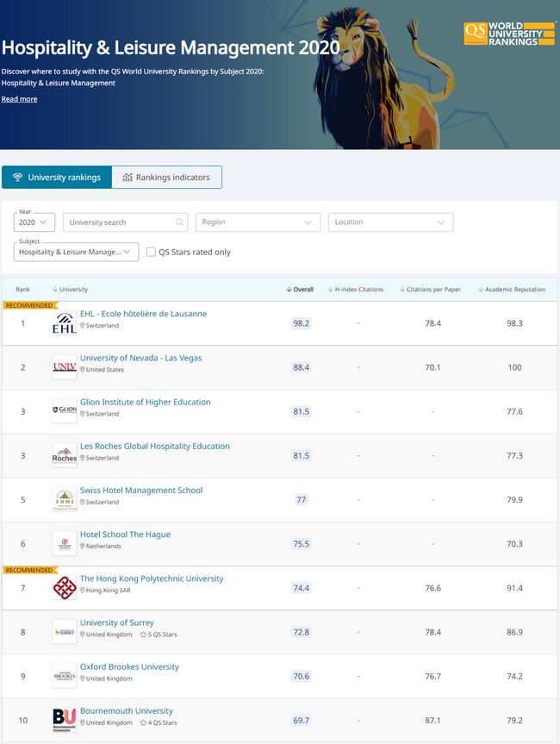Open University of Nevada - Las Vegas link
Image resolution: width=560 pixels, height=744 pixels.
tap(140, 358)
